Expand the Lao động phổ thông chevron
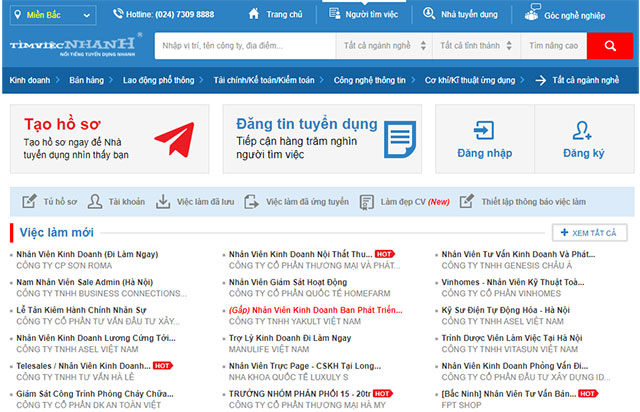The image size is (640, 412). [201, 80]
